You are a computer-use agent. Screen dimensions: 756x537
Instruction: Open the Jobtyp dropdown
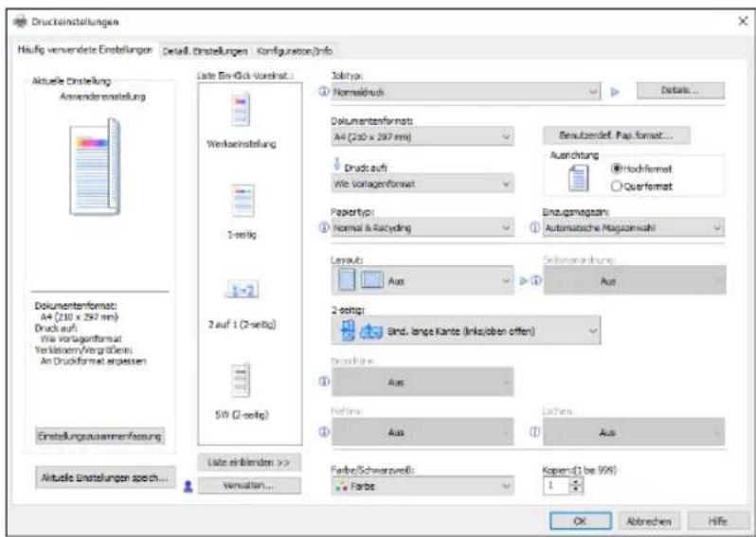pyautogui.click(x=466, y=92)
